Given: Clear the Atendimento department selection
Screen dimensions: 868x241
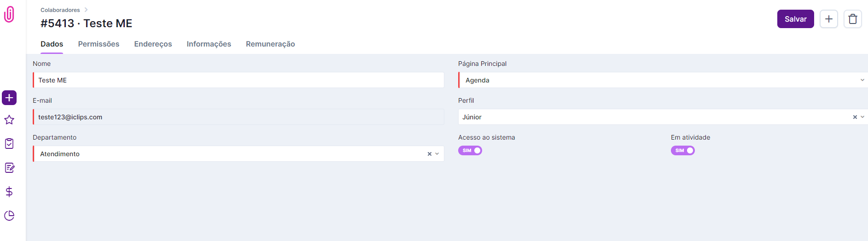Looking at the screenshot, I should pos(429,154).
